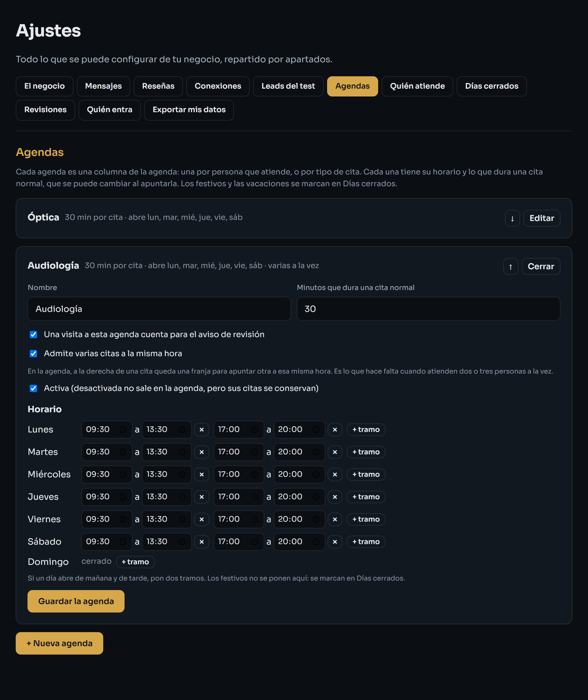Viewport: 588px width, 700px height.
Task: Uncheck visit counts for revision notice
Action: [33, 334]
